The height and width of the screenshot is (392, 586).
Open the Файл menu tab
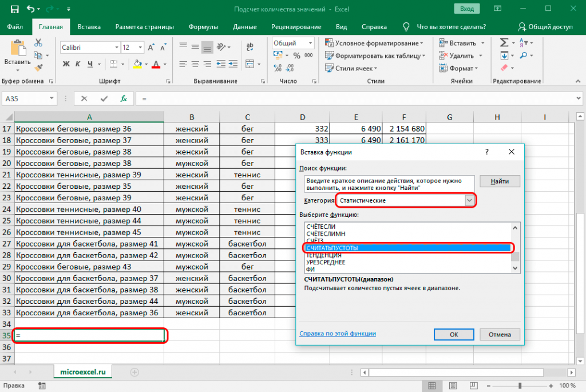click(x=15, y=27)
